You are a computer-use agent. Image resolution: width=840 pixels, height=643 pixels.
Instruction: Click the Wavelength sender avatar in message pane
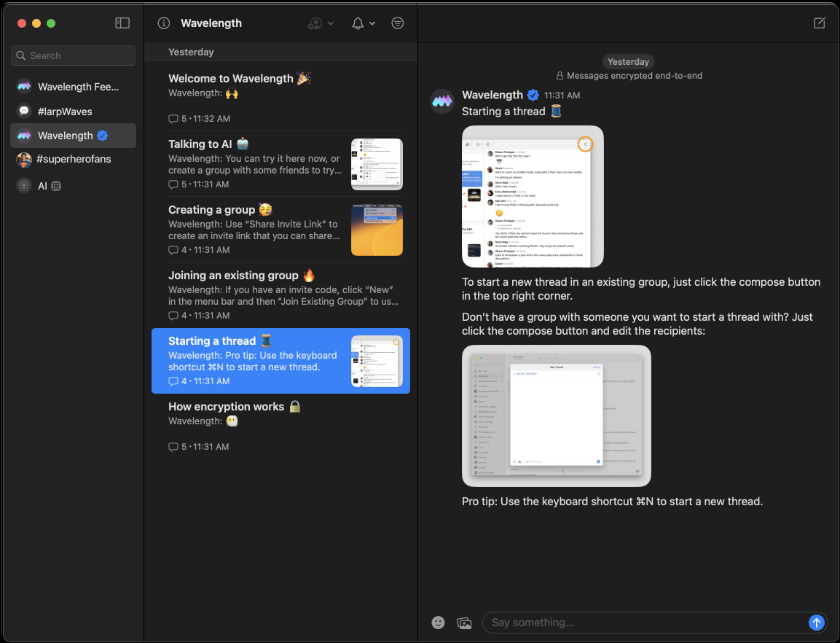pos(442,101)
